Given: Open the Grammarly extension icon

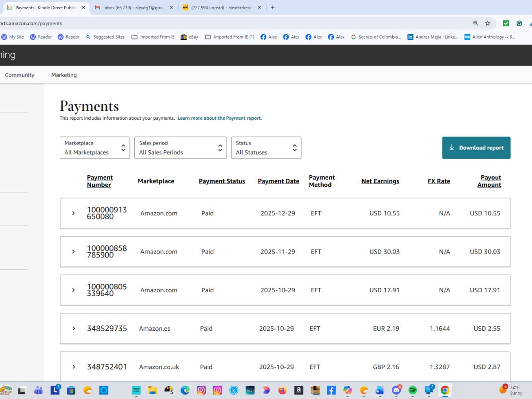Looking at the screenshot, I should click(x=519, y=23).
